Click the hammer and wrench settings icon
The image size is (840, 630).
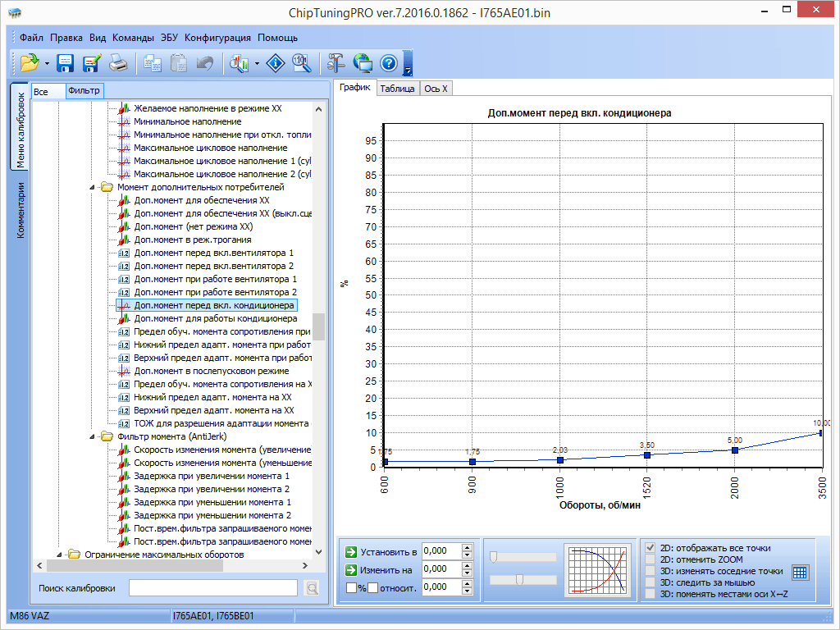coord(336,63)
